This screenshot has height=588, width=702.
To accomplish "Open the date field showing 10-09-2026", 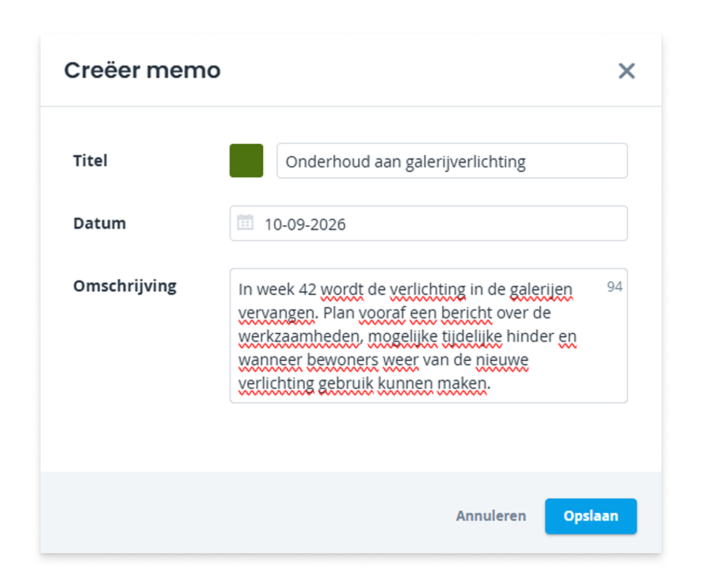I will 428,224.
